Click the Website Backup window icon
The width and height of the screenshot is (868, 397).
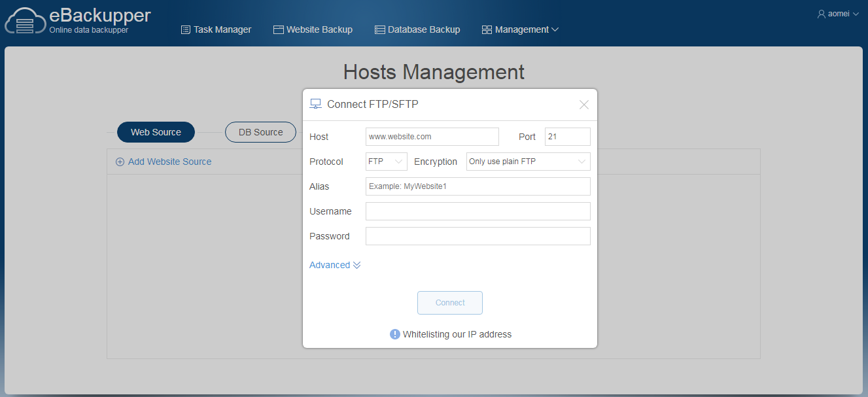click(278, 29)
